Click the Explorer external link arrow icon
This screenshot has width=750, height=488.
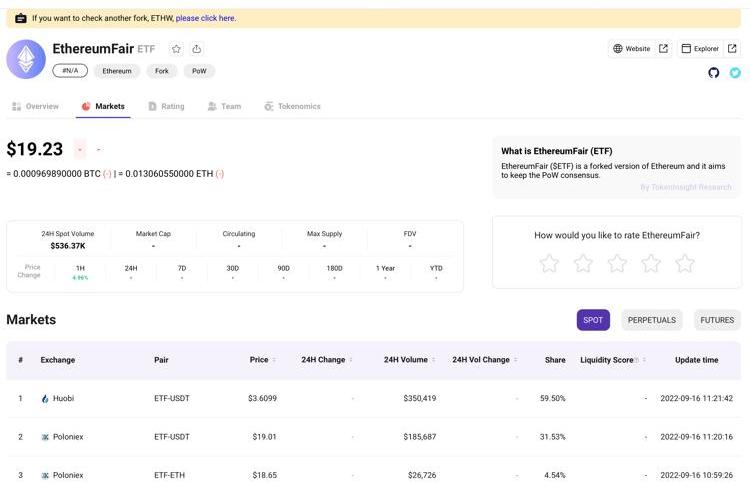732,48
